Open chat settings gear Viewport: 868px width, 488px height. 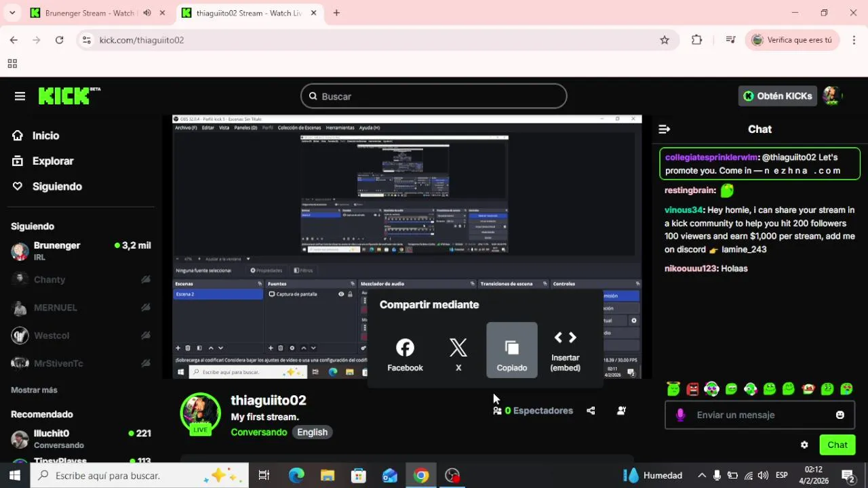pos(804,445)
